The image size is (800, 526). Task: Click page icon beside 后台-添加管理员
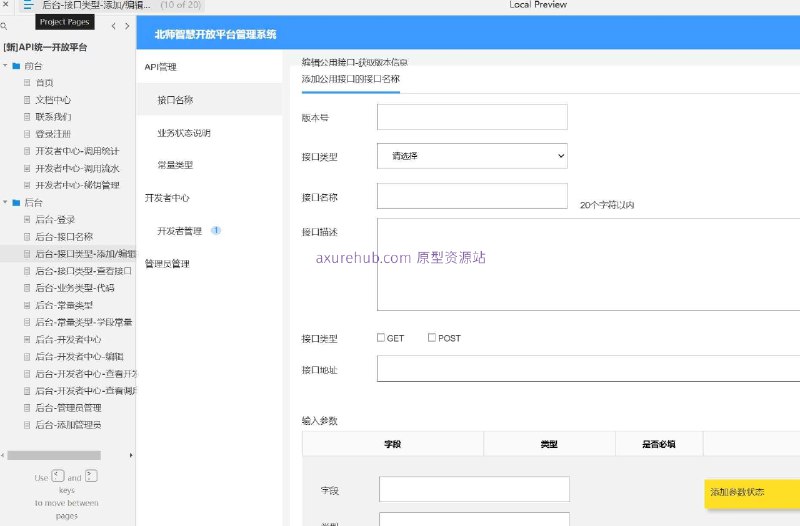(27, 425)
